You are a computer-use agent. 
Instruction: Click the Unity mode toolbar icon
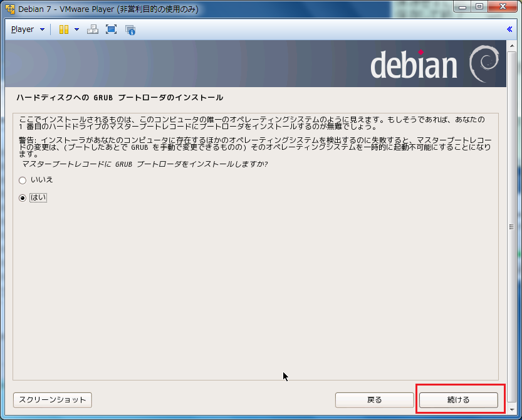(130, 29)
